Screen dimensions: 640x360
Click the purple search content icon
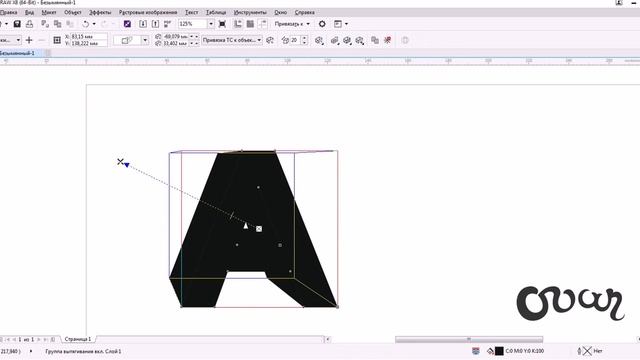click(x=127, y=24)
